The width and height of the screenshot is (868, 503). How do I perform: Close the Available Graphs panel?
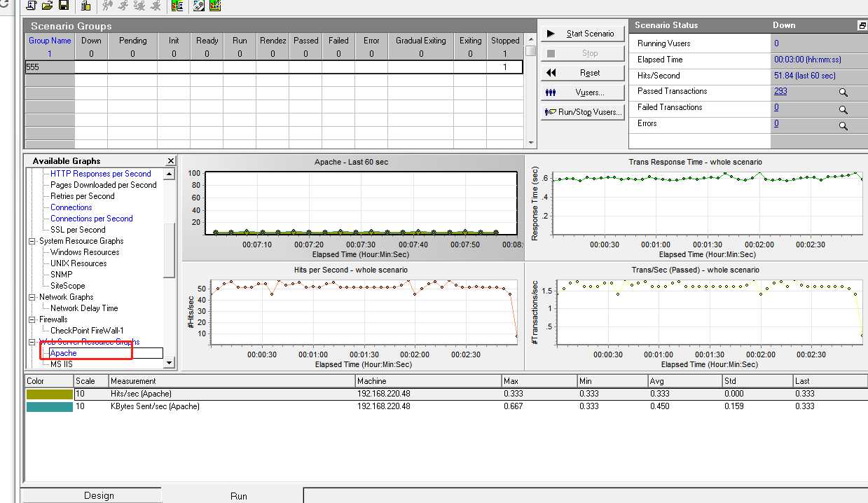pyautogui.click(x=171, y=161)
